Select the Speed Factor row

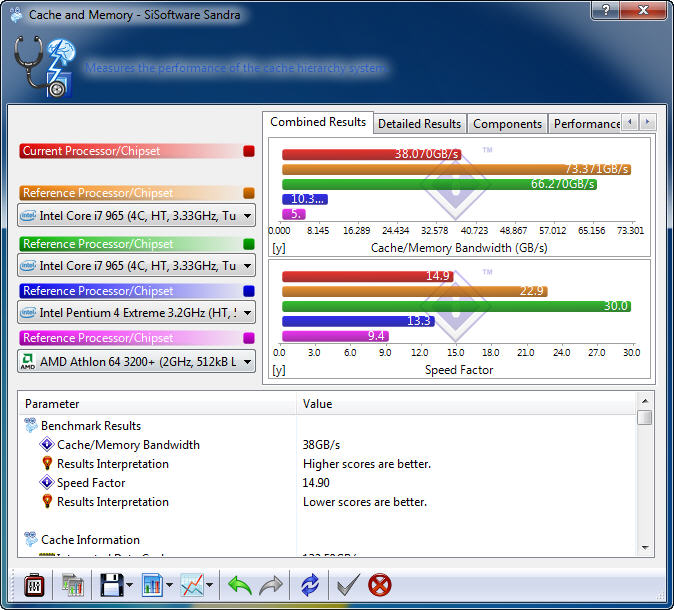coord(329,482)
